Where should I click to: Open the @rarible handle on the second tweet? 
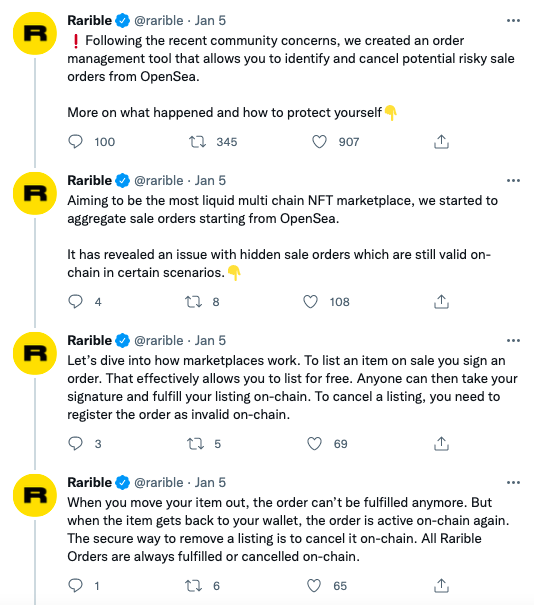pyautogui.click(x=159, y=181)
